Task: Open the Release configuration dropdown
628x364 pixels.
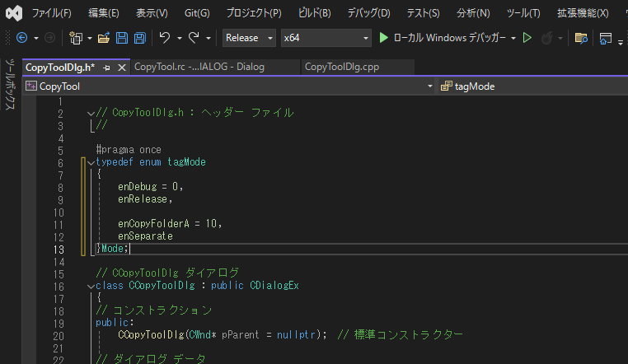Action: tap(250, 38)
